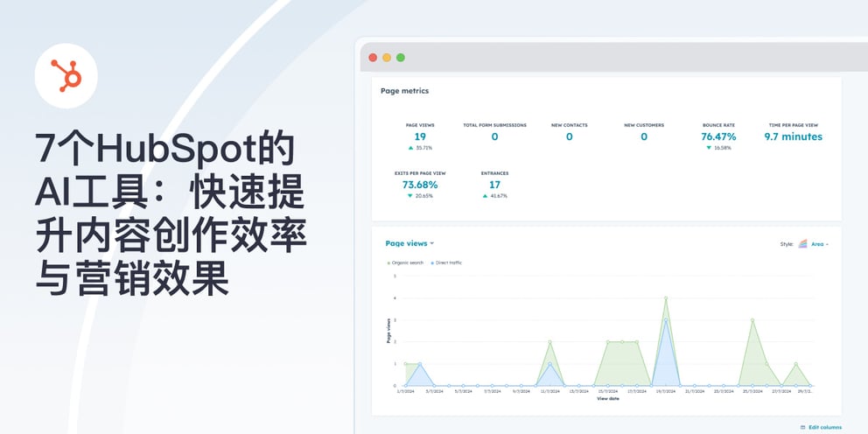Click the Edit columns table icon
Viewport: 868px width, 434px height.
click(803, 427)
